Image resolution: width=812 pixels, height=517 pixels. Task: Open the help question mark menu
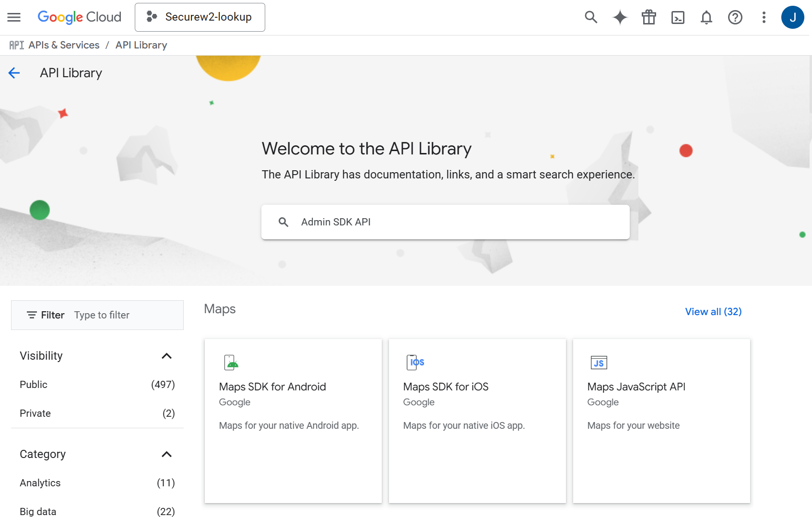coord(735,17)
